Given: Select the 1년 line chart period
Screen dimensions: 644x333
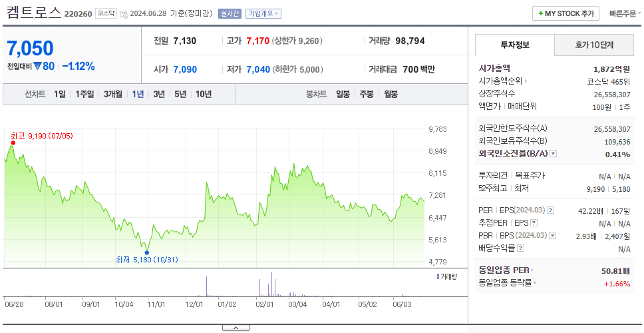Looking at the screenshot, I should tap(138, 94).
